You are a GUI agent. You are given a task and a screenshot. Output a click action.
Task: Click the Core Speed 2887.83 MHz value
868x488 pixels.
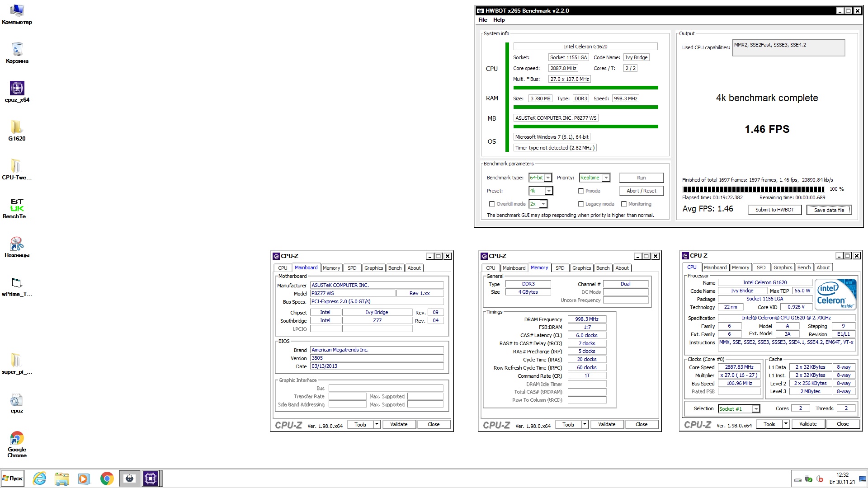(x=739, y=367)
